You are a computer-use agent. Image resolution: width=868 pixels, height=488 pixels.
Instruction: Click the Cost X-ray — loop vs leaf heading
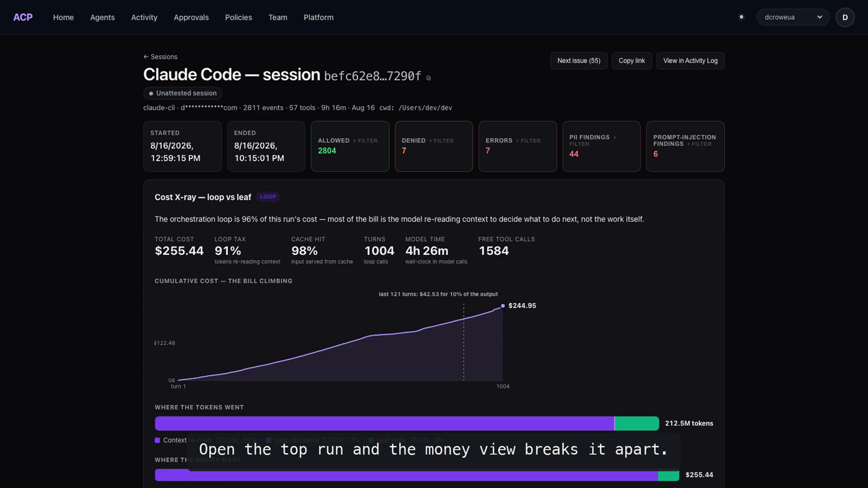coord(203,197)
